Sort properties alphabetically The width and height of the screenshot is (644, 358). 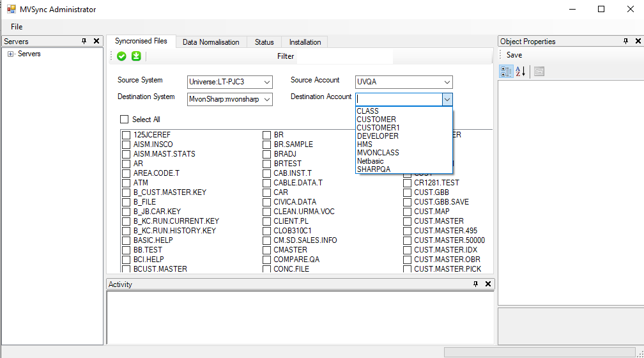[520, 72]
